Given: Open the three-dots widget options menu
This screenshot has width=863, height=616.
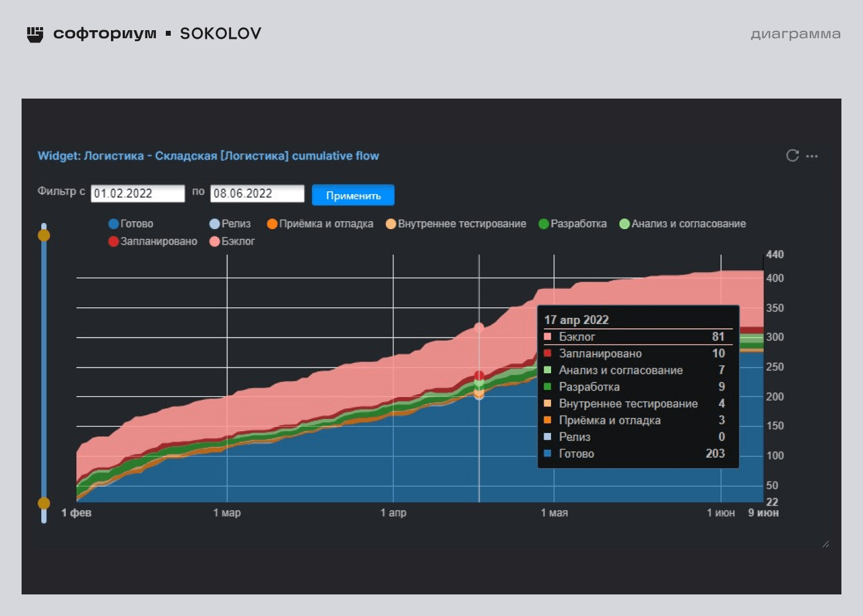Looking at the screenshot, I should [x=812, y=156].
